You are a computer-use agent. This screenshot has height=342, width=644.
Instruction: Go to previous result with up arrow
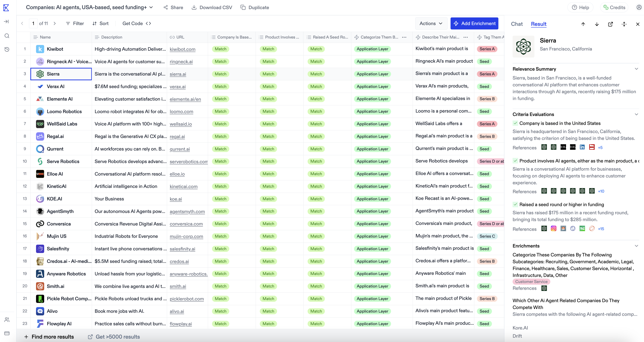tap(583, 24)
